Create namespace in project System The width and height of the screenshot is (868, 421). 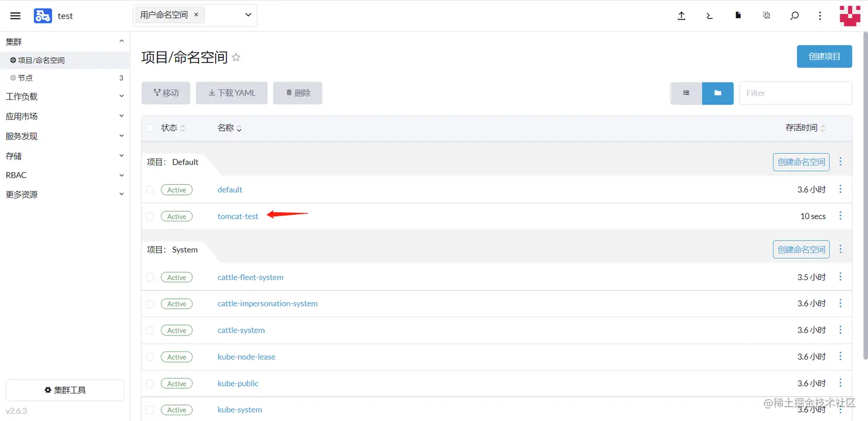(801, 249)
